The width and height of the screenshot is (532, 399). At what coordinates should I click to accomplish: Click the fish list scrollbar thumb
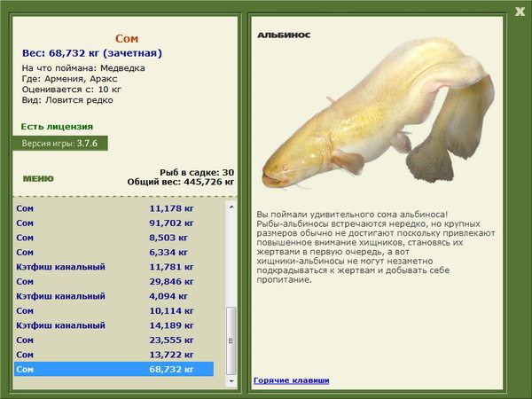pyautogui.click(x=231, y=340)
